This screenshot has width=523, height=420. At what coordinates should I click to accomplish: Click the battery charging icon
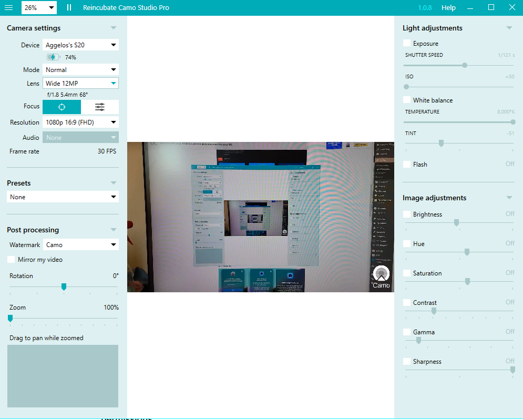click(x=53, y=57)
